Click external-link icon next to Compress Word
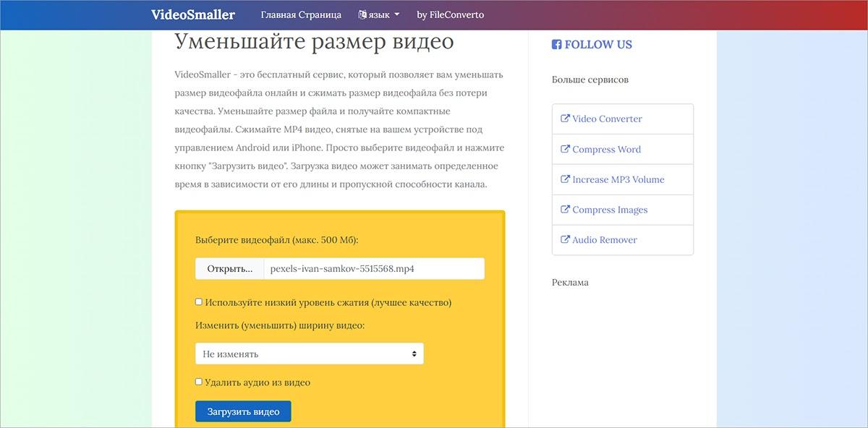Screen dimensions: 868x428 coord(566,149)
